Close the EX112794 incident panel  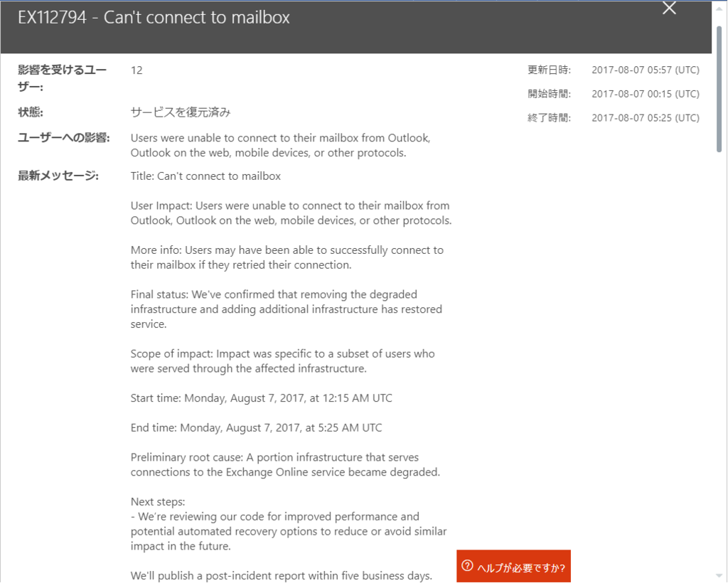669,8
